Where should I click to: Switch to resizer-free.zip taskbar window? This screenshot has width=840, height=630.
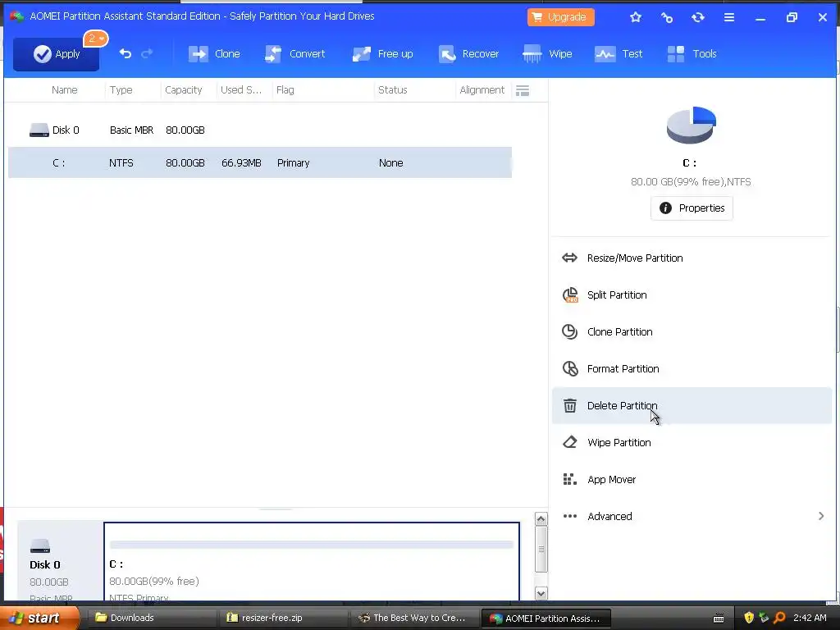click(283, 618)
